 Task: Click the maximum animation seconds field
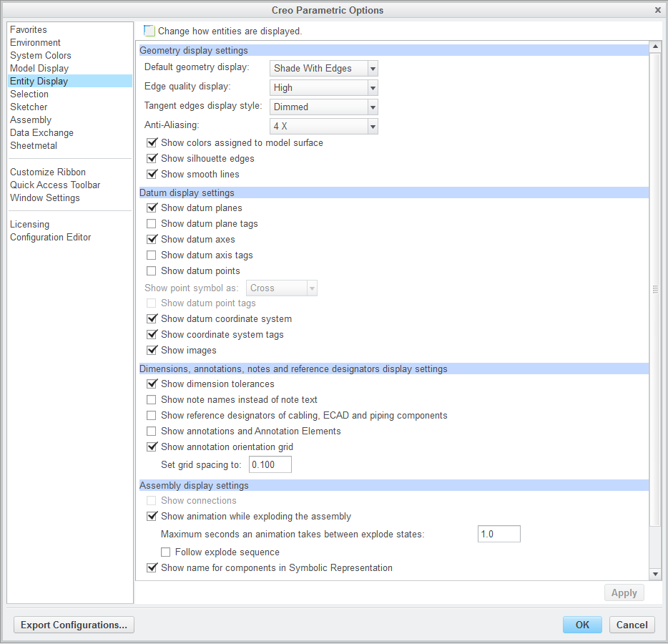click(499, 534)
